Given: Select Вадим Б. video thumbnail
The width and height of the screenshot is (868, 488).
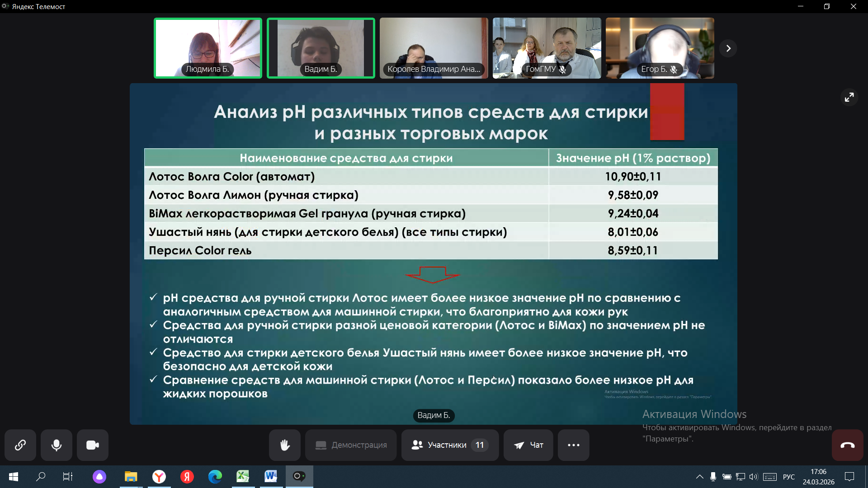Looking at the screenshot, I should [x=321, y=48].
